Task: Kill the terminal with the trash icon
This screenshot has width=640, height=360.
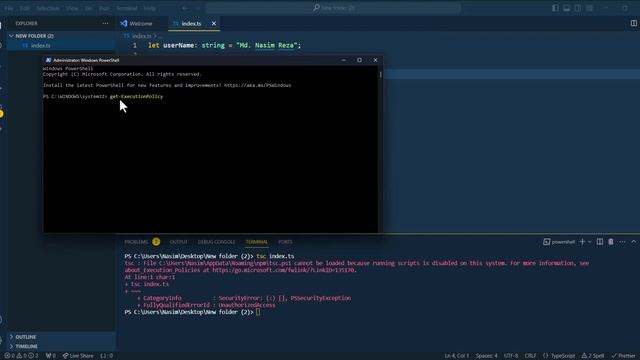Action: click(611, 242)
